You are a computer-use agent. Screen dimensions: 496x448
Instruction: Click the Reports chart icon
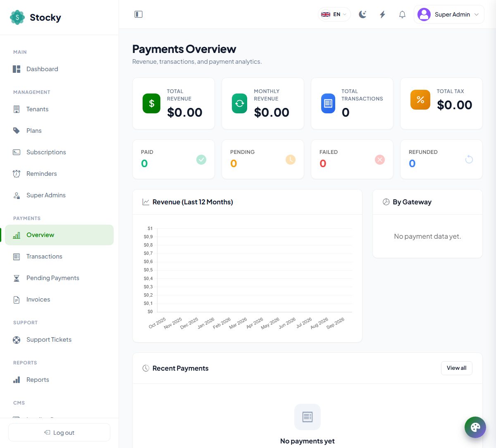click(17, 380)
